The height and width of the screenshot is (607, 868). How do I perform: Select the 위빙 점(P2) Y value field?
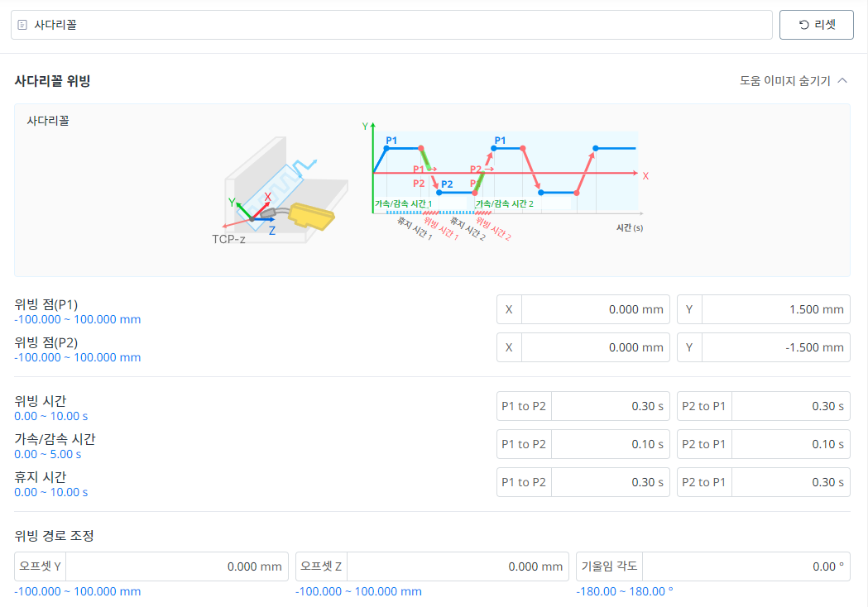pyautogui.click(x=774, y=347)
